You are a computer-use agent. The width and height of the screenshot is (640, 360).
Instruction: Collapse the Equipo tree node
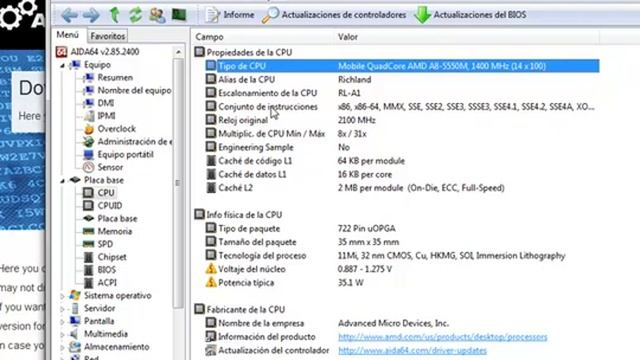(62, 65)
